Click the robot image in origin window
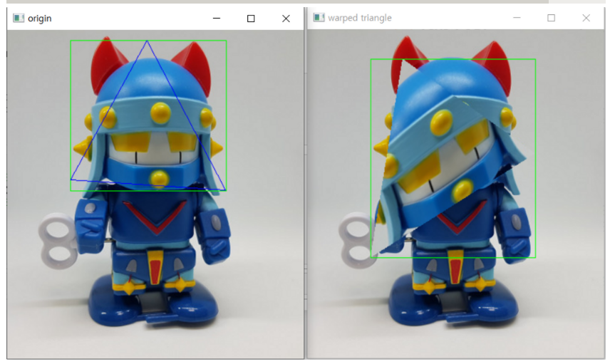The height and width of the screenshot is (364, 610). (x=155, y=194)
